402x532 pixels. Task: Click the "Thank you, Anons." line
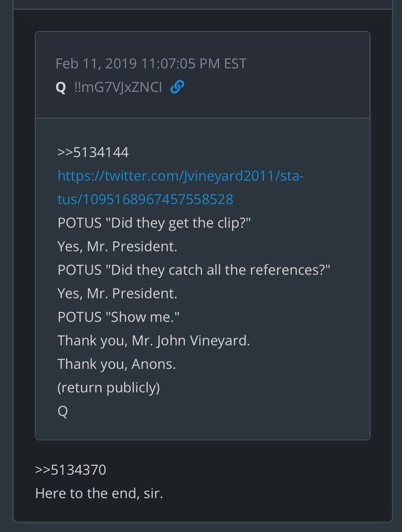click(116, 364)
